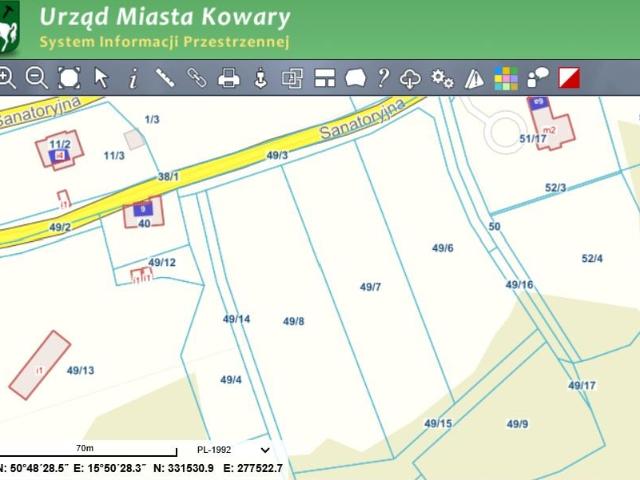
Task: Select the arrow pointer tool
Action: click(x=100, y=78)
